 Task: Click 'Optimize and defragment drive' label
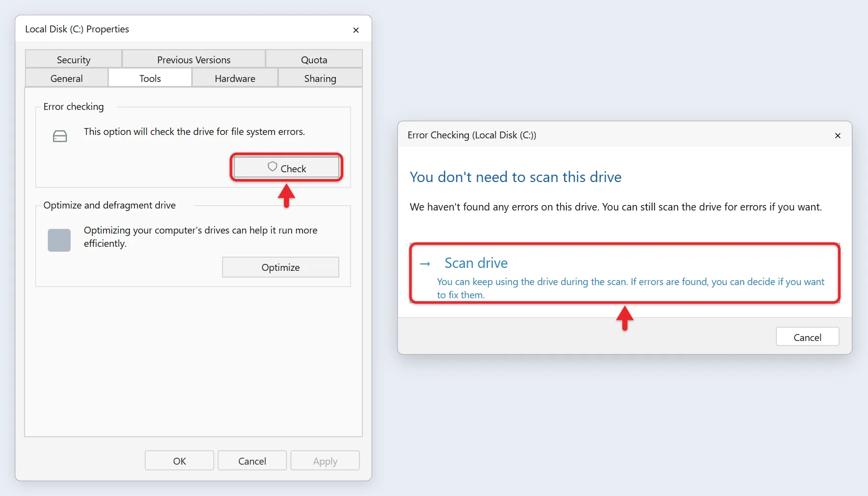pos(109,205)
